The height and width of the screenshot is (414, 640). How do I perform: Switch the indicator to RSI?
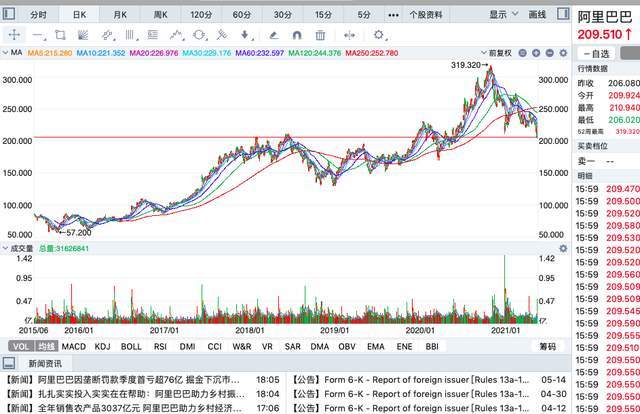click(x=160, y=347)
